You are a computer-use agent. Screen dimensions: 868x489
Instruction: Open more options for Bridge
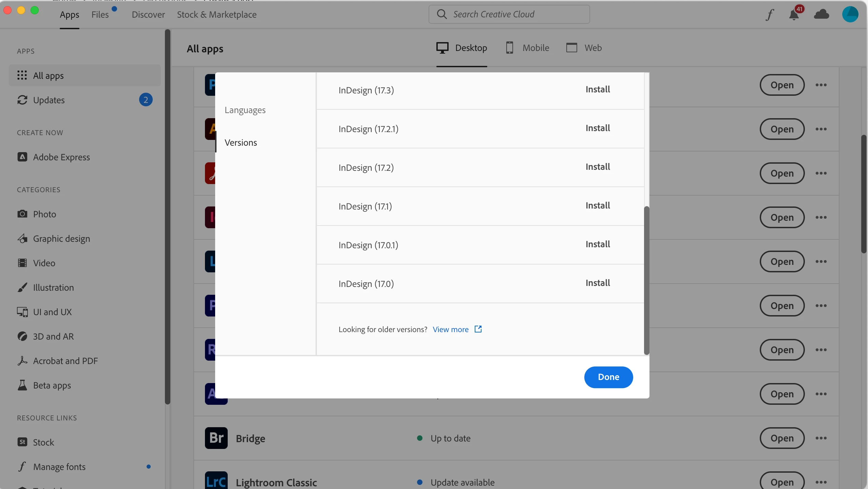[821, 438]
